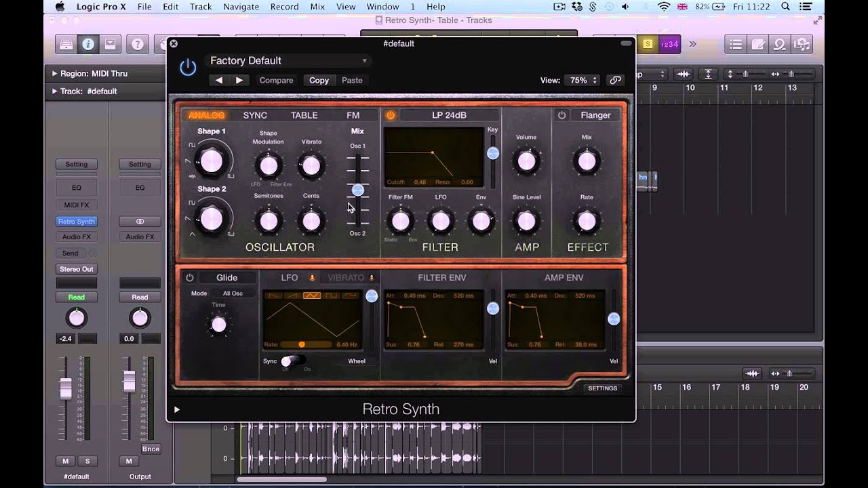Viewport: 868px width, 488px height.
Task: Switch to the FM oscillator tab
Action: pos(353,115)
